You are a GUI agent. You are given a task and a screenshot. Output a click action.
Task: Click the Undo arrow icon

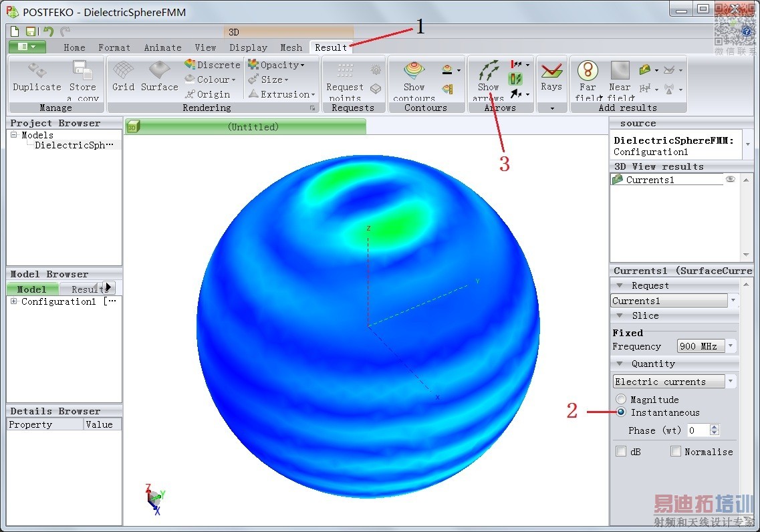(48, 31)
